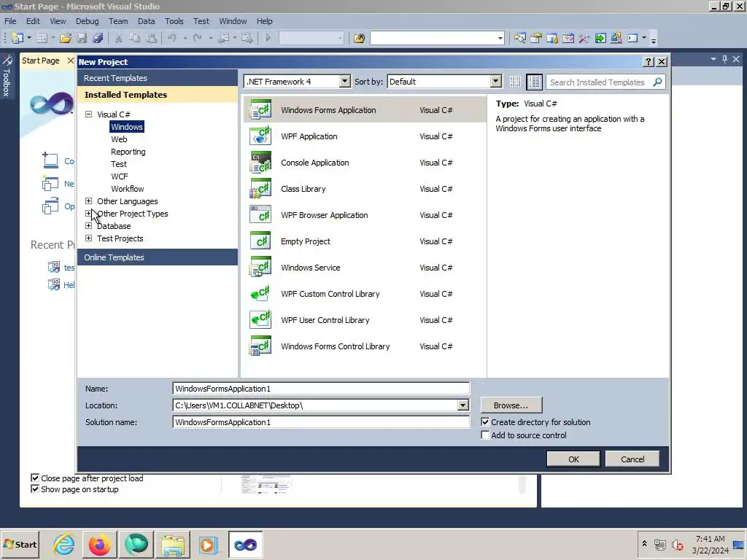This screenshot has height=560, width=747.
Task: Pick the Console Application template icon
Action: tap(260, 163)
